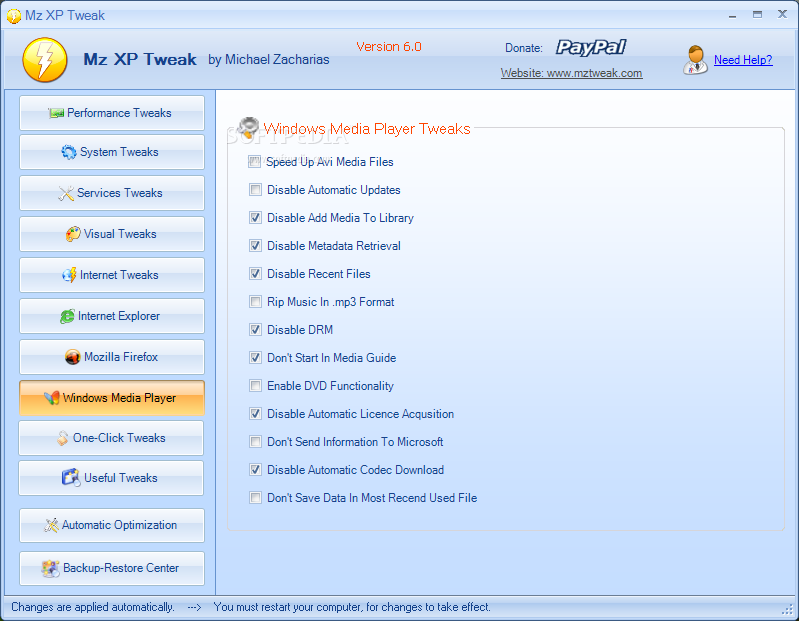Click the Internet Tweaks globe icon
This screenshot has width=799, height=621.
pyautogui.click(x=69, y=275)
